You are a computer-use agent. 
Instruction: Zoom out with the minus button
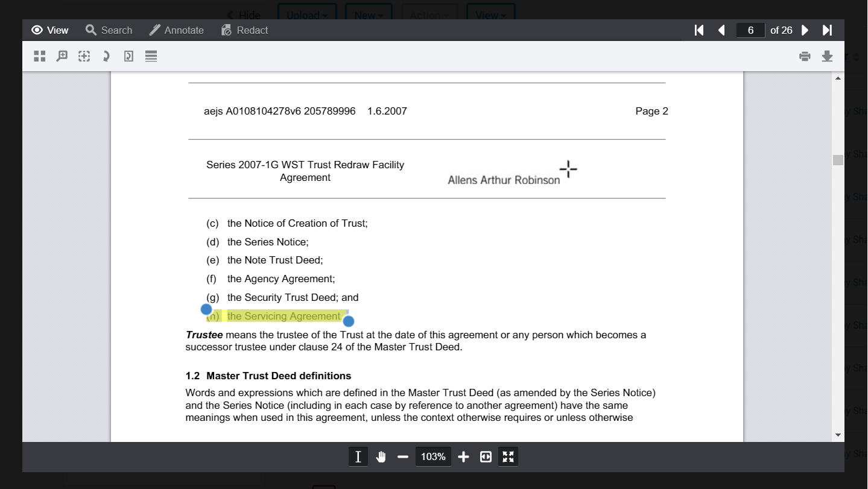pos(403,457)
